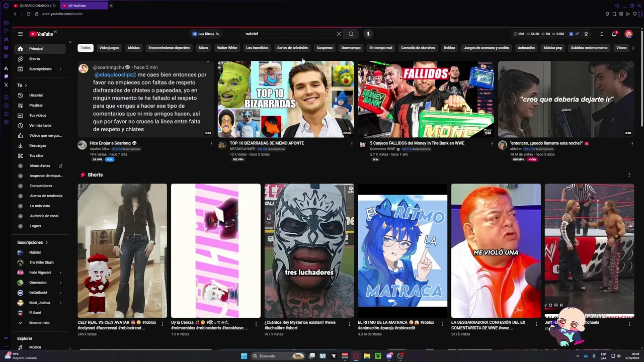Play the Cuántos Rey Mysterios existen short
This screenshot has height=362, width=644.
(309, 250)
